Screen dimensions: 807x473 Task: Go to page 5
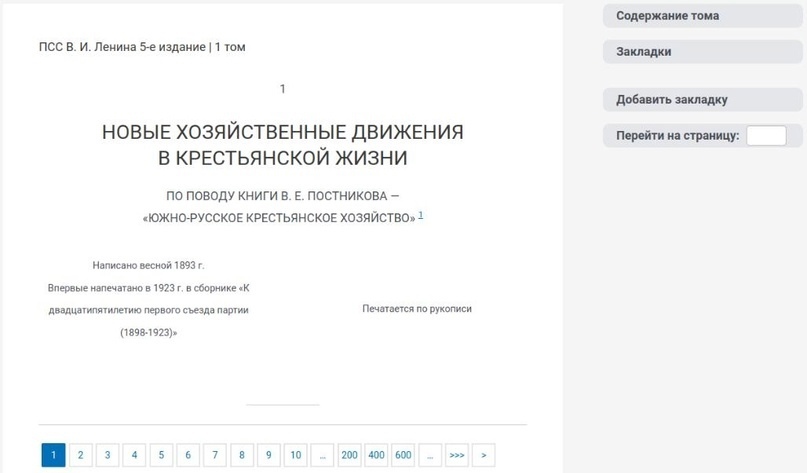pos(161,455)
